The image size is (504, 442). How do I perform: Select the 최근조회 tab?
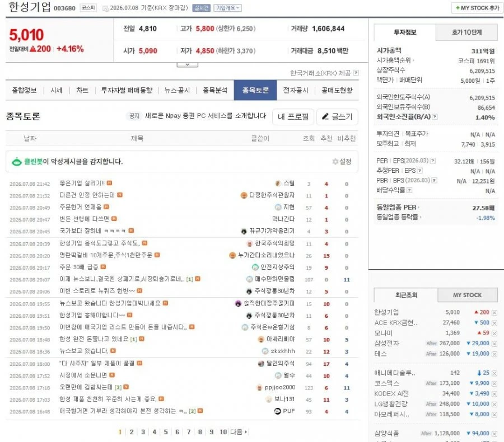click(x=406, y=295)
